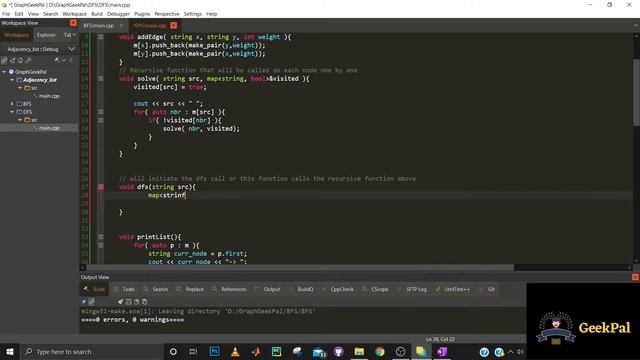Close the Output View pane
The image size is (640, 360).
pyautogui.click(x=635, y=277)
